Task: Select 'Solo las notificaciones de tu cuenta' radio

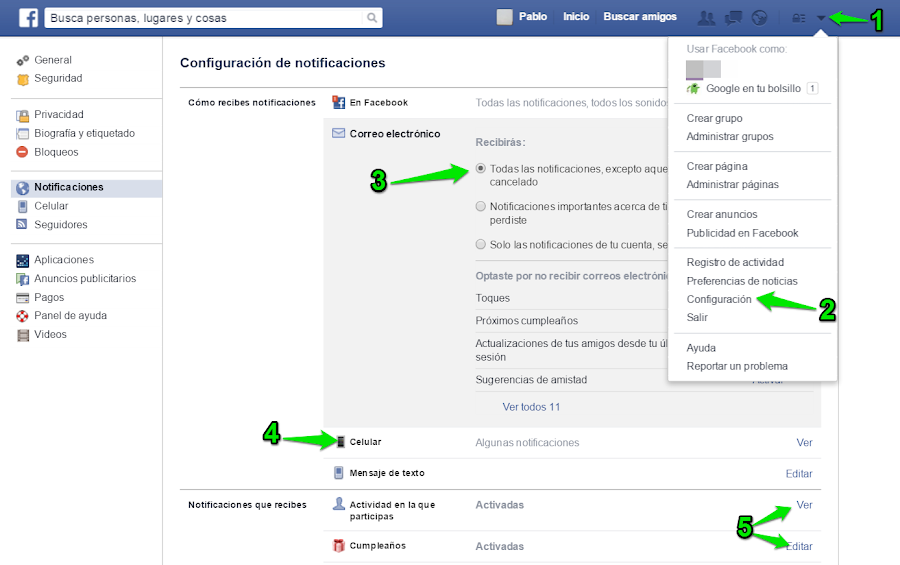Action: click(481, 244)
